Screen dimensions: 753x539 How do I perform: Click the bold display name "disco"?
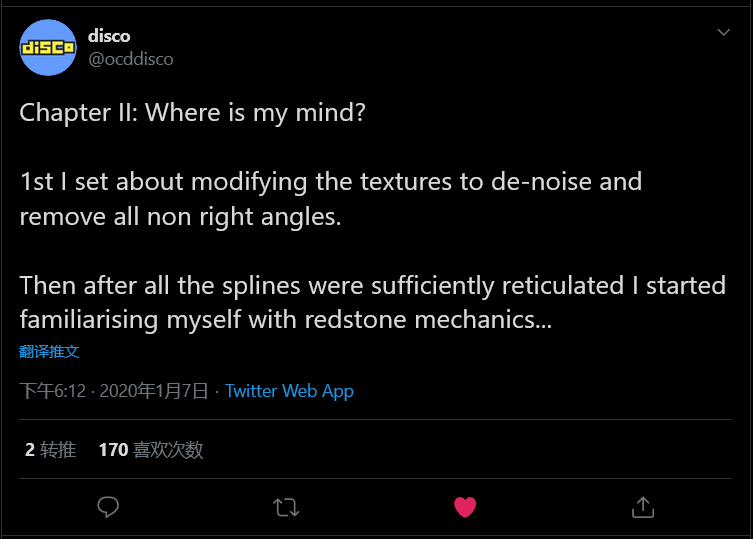tap(109, 35)
